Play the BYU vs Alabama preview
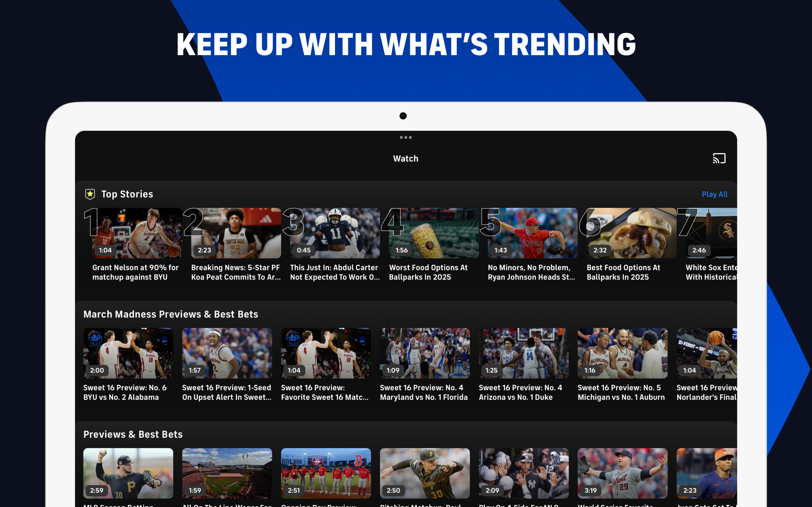The width and height of the screenshot is (812, 507). pyautogui.click(x=128, y=353)
